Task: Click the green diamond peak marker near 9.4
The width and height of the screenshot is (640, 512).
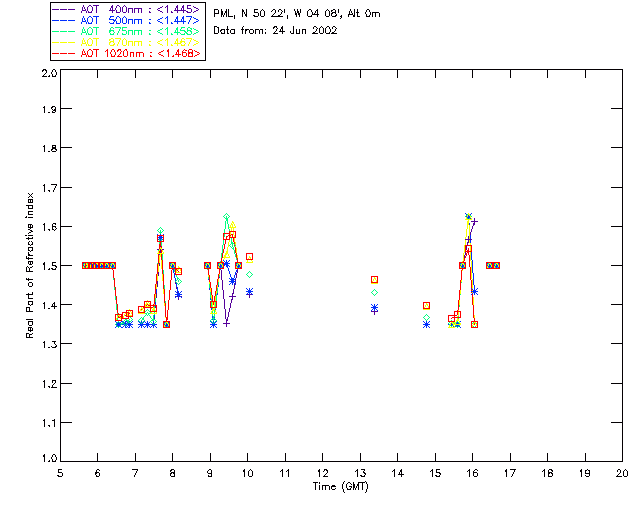Action: coord(227,216)
